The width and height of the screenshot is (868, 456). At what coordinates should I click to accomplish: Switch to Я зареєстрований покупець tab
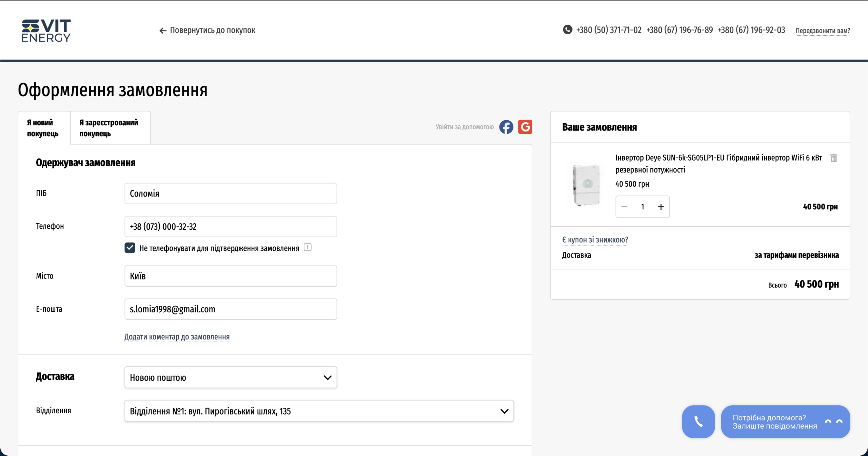pos(110,128)
